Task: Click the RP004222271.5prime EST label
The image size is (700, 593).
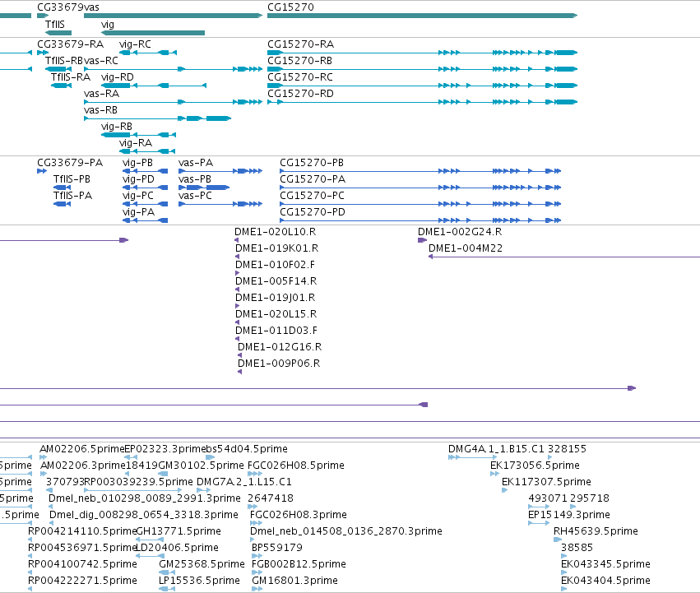Action: coord(82,581)
